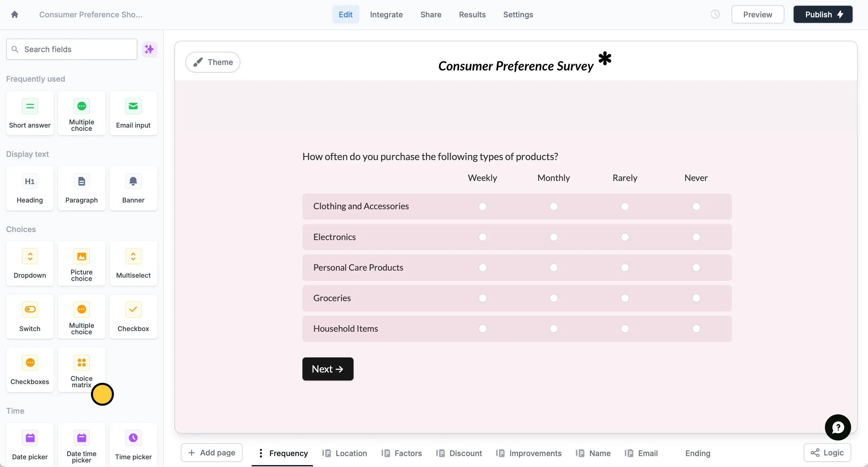Image resolution: width=868 pixels, height=467 pixels.
Task: Add a Multiselect field
Action: pyautogui.click(x=134, y=263)
